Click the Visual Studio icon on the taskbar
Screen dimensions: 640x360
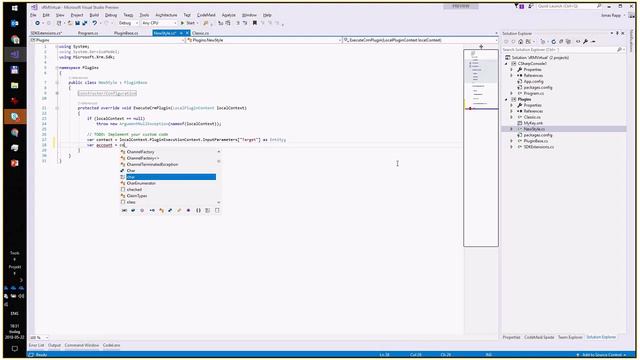[x=15, y=54]
